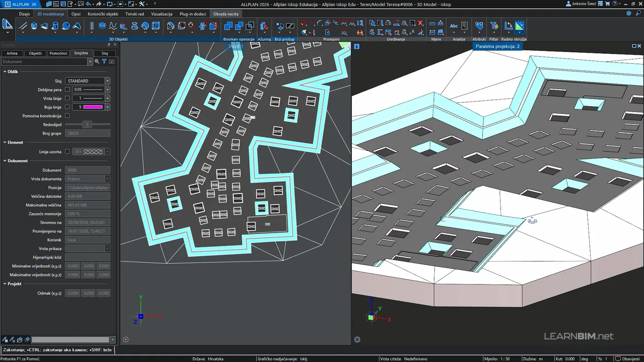Select the cylinder tool in 3D Objekti
Viewport: 644px width, 362px height.
coord(55,26)
